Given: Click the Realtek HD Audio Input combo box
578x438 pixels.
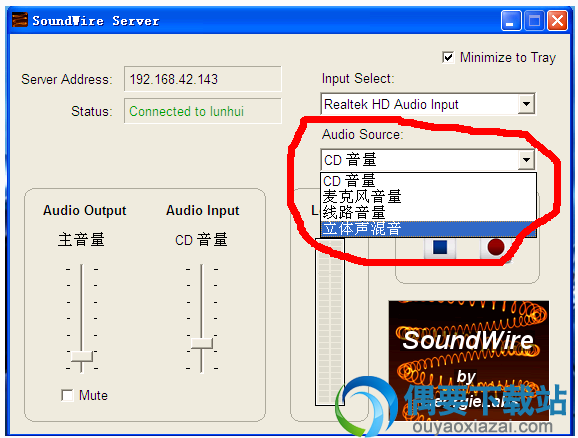Looking at the screenshot, I should click(x=428, y=104).
